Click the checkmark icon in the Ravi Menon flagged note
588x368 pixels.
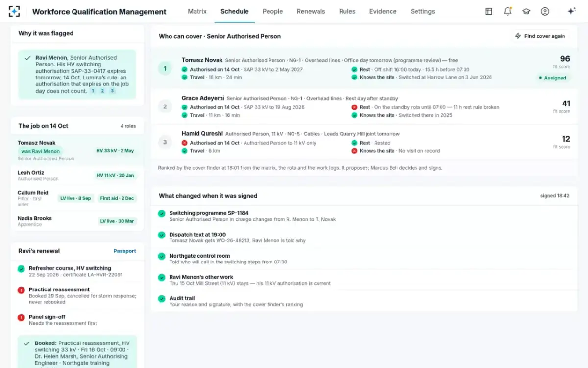tap(28, 58)
